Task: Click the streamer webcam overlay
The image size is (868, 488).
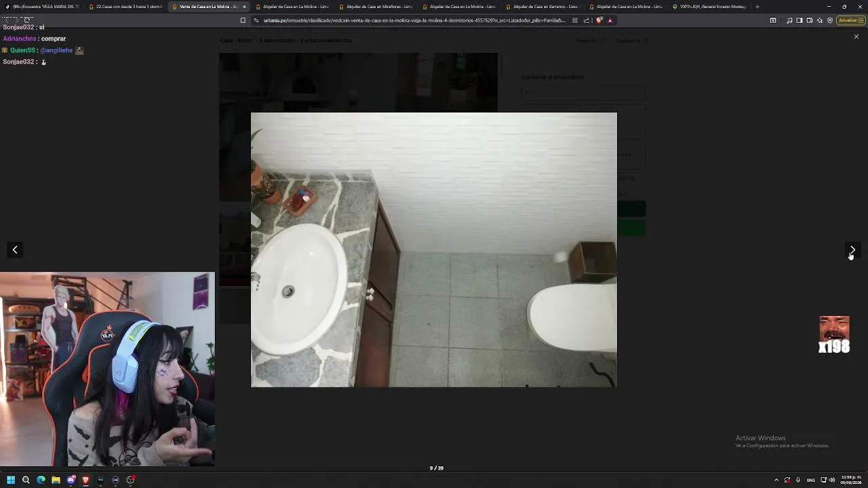Action: click(107, 369)
